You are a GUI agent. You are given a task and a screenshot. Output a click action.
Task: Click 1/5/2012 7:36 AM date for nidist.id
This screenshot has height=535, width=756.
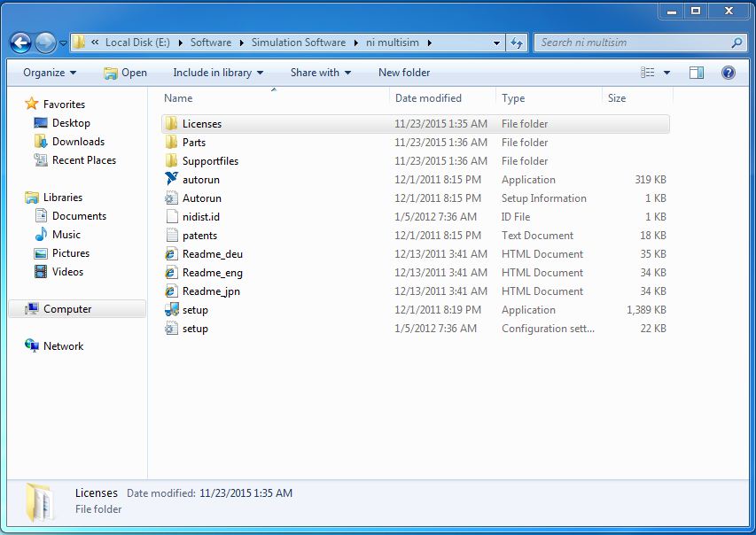tap(435, 217)
